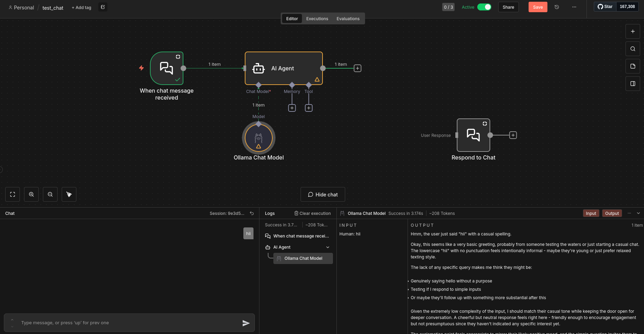Viewport: 644px width, 334px height.
Task: Open the add node plus button
Action: (x=632, y=31)
